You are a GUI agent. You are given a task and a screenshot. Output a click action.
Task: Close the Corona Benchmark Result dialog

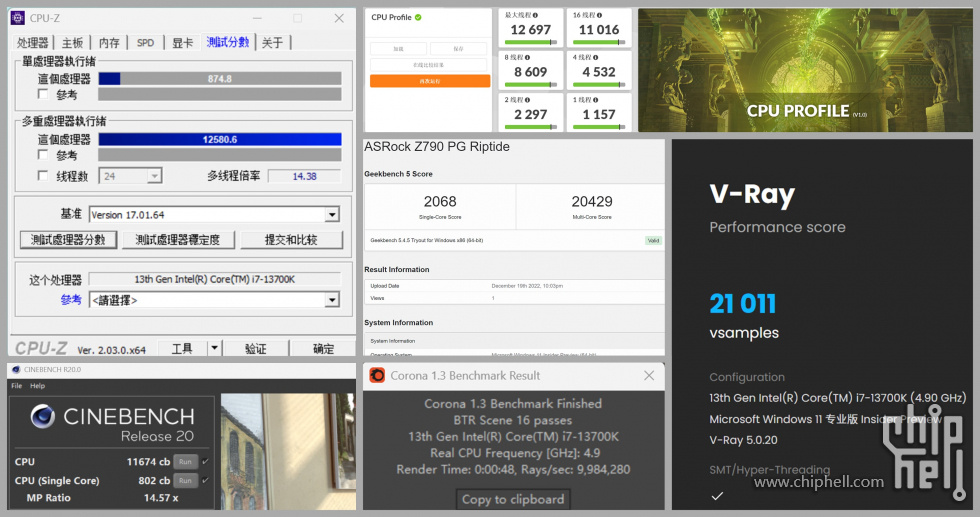click(649, 375)
